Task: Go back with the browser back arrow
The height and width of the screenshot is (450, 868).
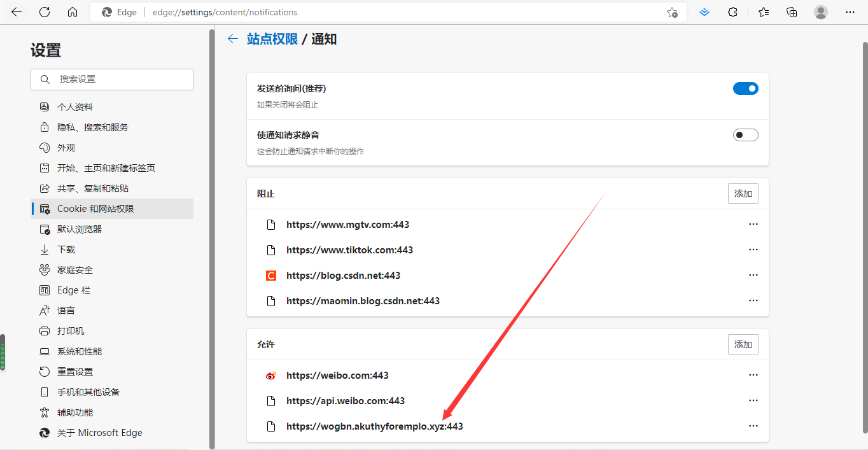Action: (x=17, y=12)
